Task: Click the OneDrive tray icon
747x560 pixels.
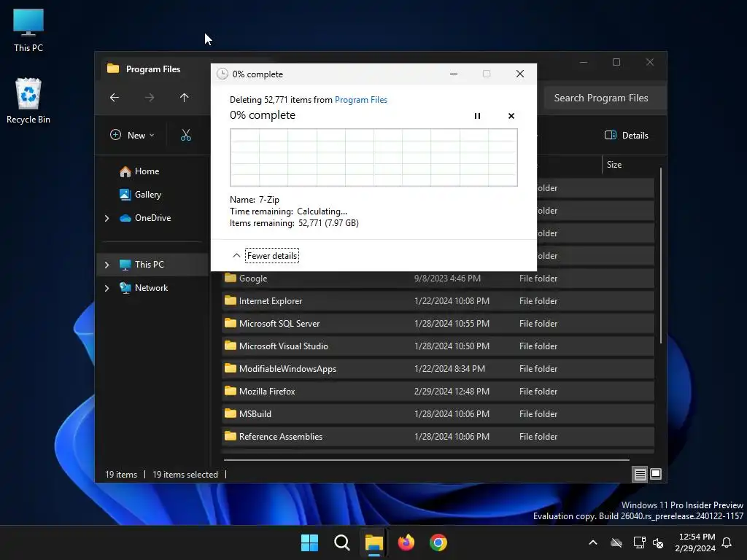Action: coord(616,542)
